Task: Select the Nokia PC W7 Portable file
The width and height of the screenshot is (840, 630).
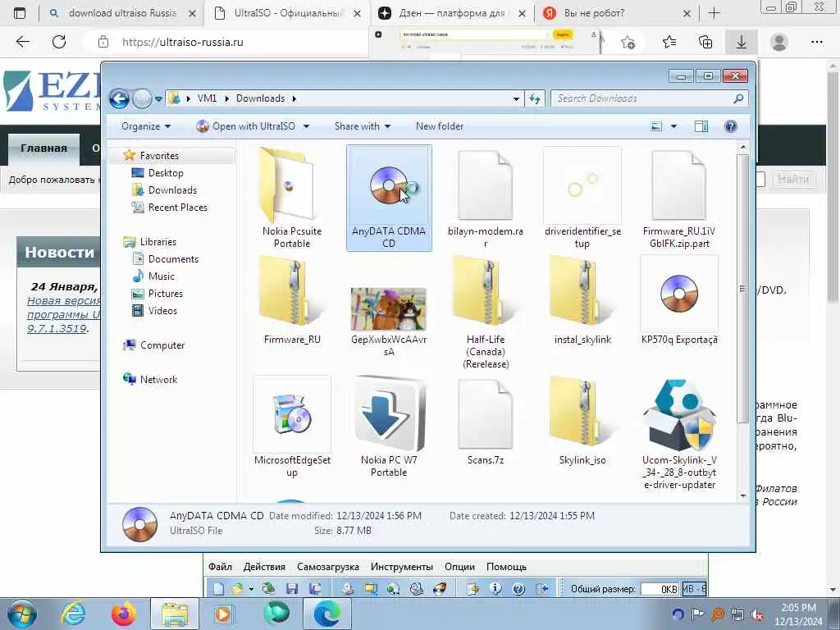Action: point(389,427)
